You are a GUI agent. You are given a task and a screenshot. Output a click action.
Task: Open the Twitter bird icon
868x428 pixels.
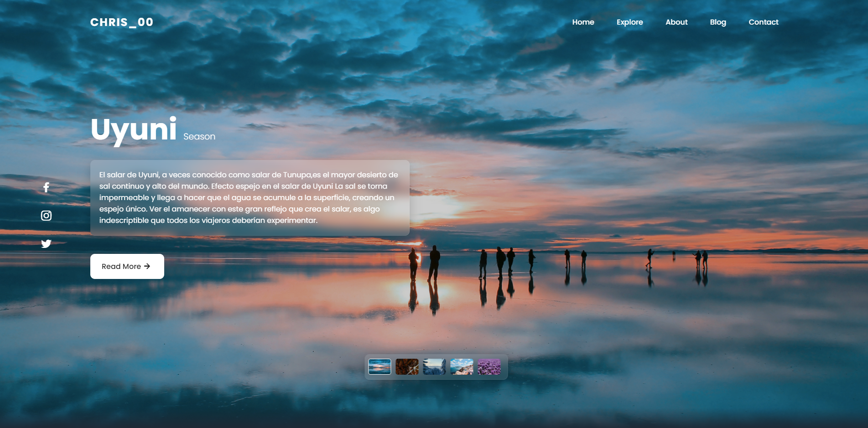click(x=46, y=243)
